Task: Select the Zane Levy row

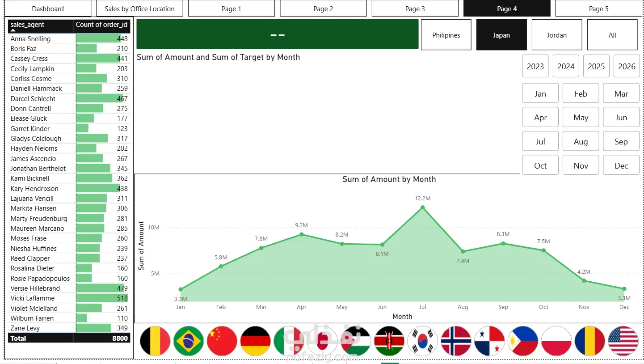Action: click(69, 328)
